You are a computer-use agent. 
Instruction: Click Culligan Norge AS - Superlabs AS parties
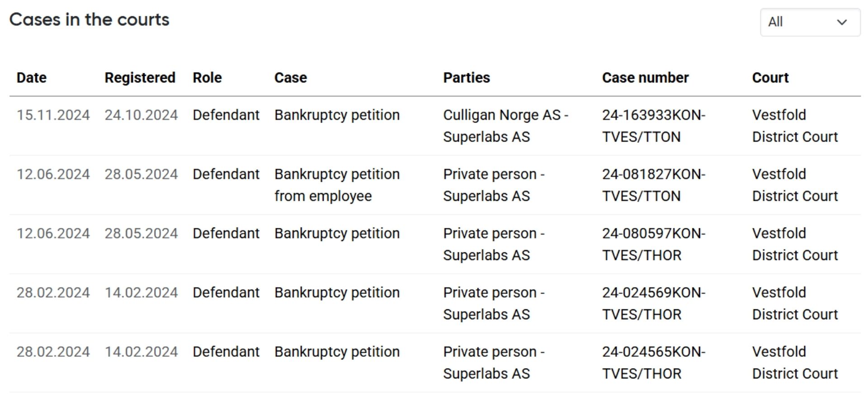(x=505, y=126)
